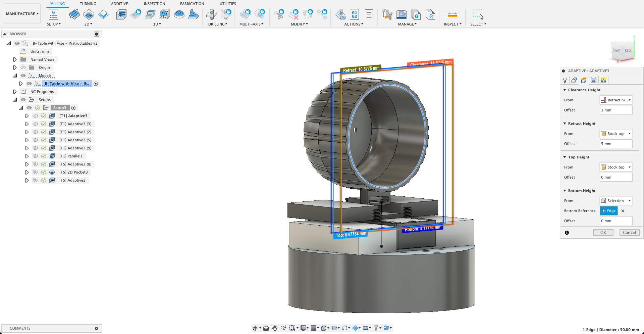Click the Simulate icon in Actions
This screenshot has height=334, width=644.
point(340,14)
